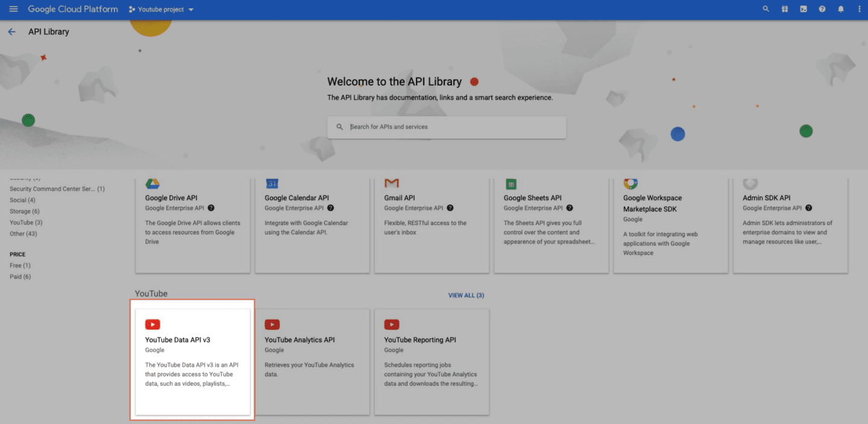Open the Google Calendar API title
This screenshot has height=424, width=868.
pyautogui.click(x=297, y=198)
